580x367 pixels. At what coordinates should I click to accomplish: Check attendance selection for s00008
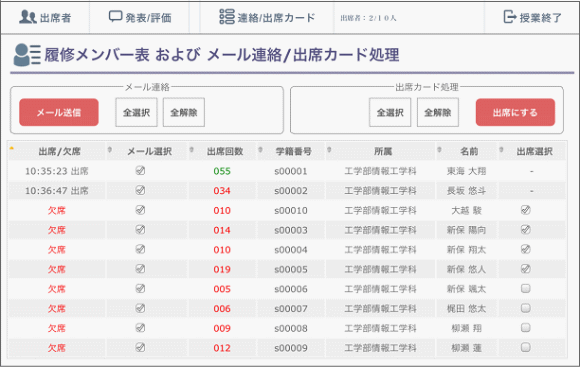(526, 327)
